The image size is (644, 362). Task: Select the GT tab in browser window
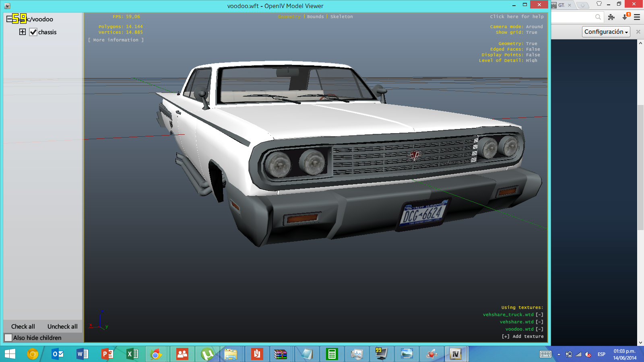point(561,5)
